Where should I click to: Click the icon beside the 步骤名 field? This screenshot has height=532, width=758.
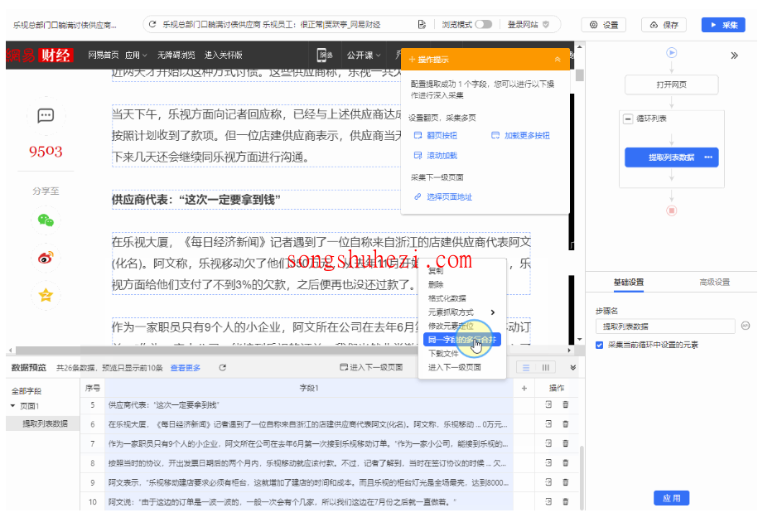click(x=746, y=326)
